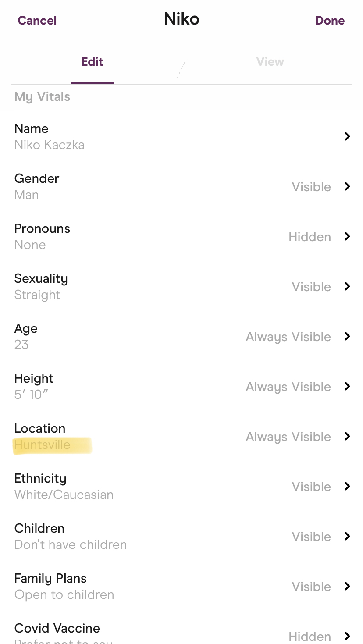The height and width of the screenshot is (644, 363).
Task: Expand the Children row arrow
Action: point(347,536)
